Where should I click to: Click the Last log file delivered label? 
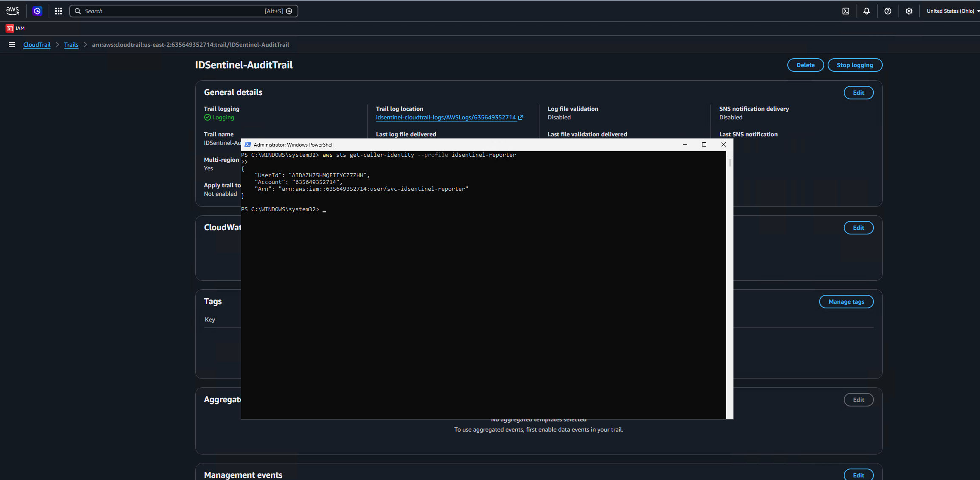point(406,134)
